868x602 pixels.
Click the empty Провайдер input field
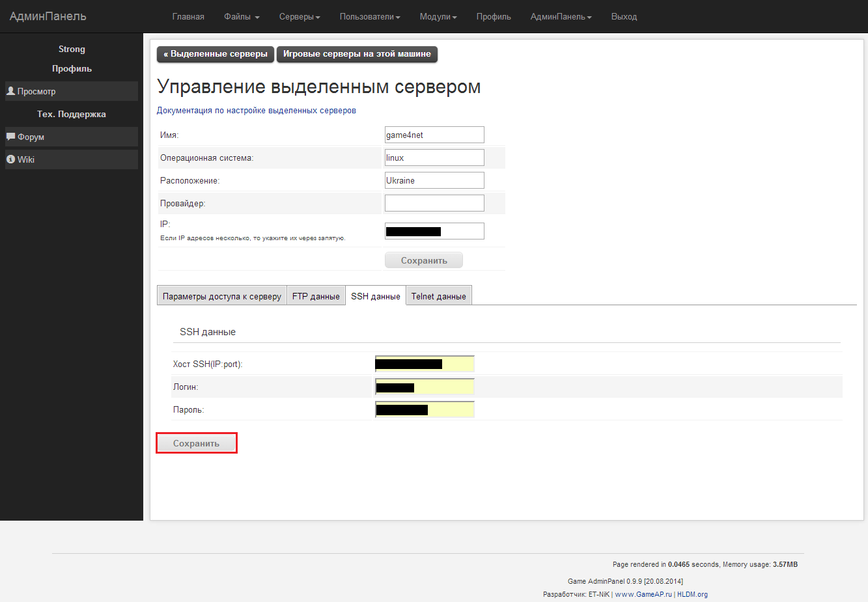pyautogui.click(x=434, y=203)
